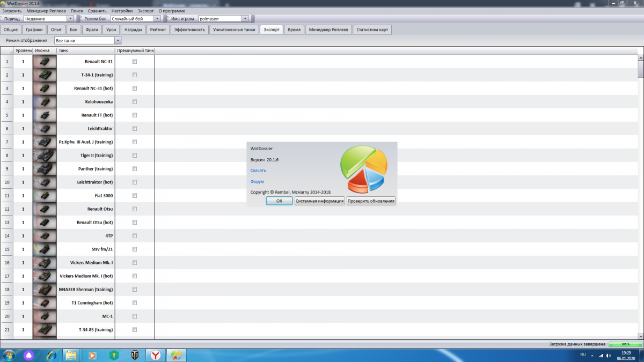Open the Windows Start menu
Viewport: 644px width, 362px height.
tap(9, 355)
